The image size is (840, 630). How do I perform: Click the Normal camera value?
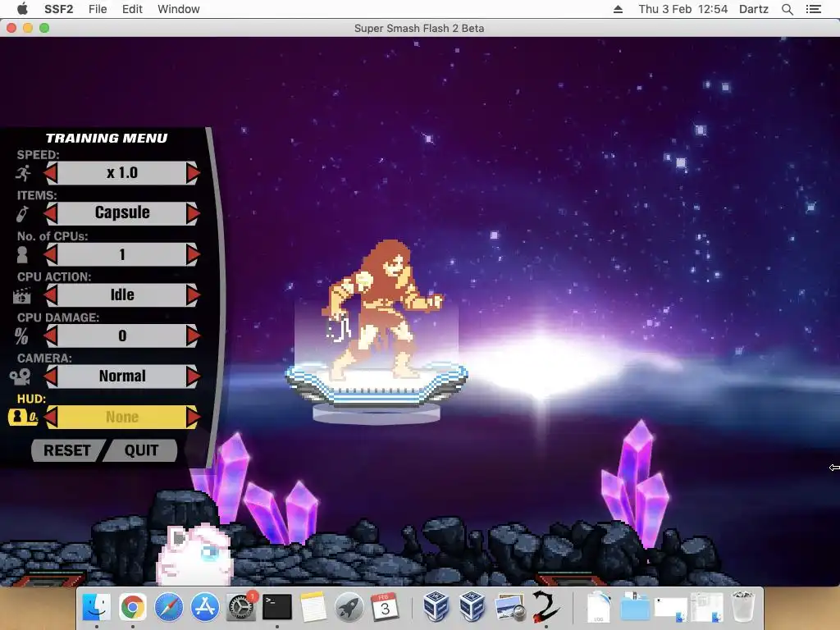[x=122, y=376]
